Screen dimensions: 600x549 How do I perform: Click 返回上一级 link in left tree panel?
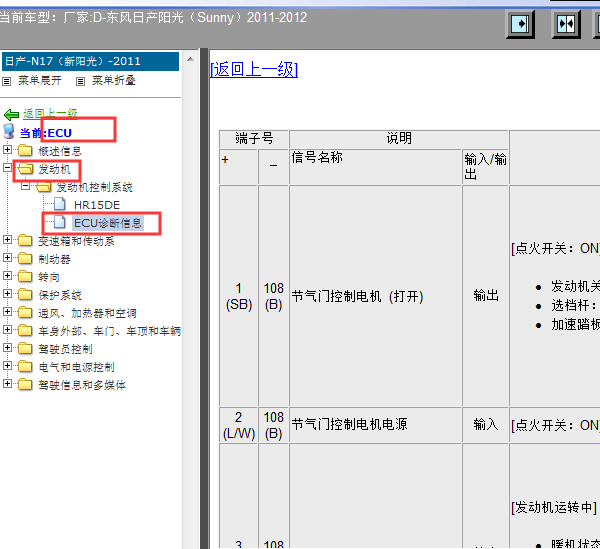pyautogui.click(x=50, y=113)
